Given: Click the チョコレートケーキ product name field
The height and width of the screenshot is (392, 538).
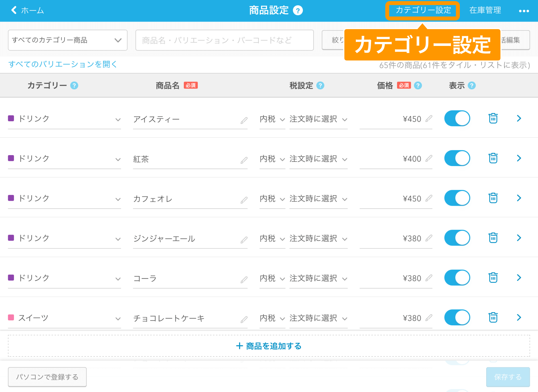Looking at the screenshot, I should coord(190,318).
